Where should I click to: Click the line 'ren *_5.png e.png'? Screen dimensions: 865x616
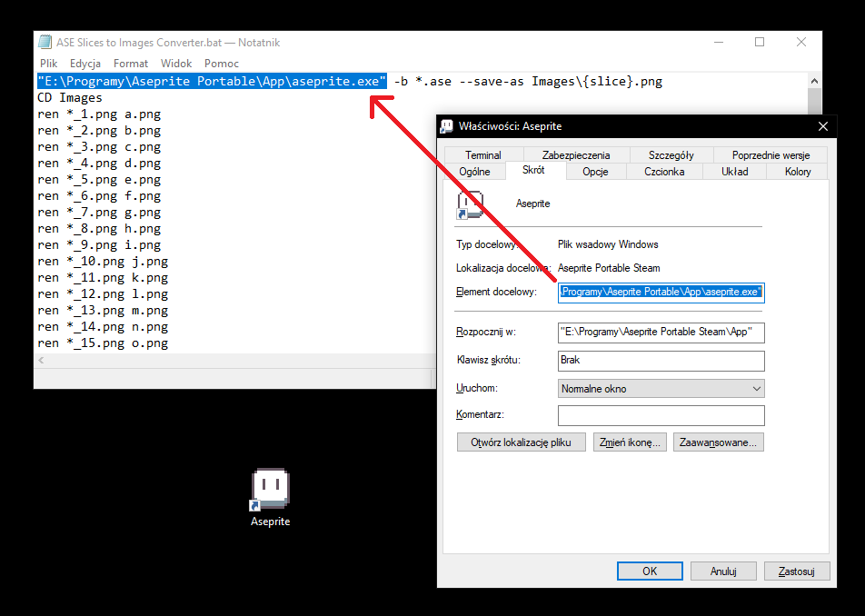tap(99, 179)
